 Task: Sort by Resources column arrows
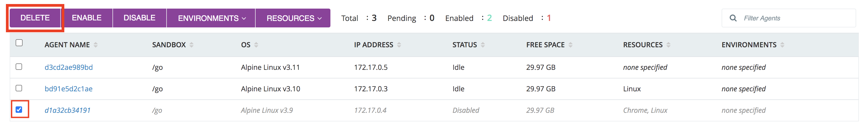tap(668, 45)
